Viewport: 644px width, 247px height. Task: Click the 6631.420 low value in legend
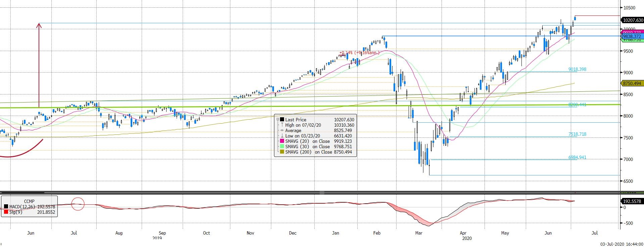(344, 136)
